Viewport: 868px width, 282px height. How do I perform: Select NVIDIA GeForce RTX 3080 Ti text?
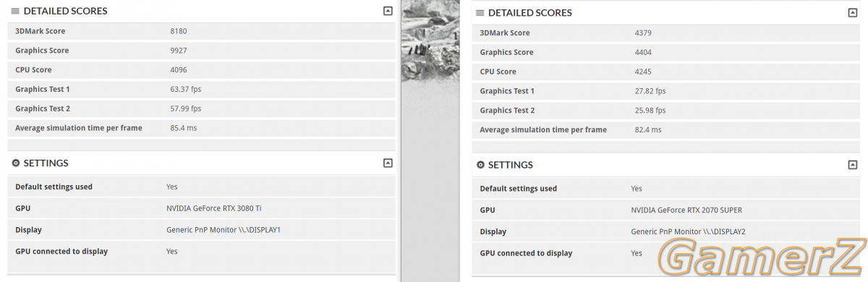click(x=214, y=208)
